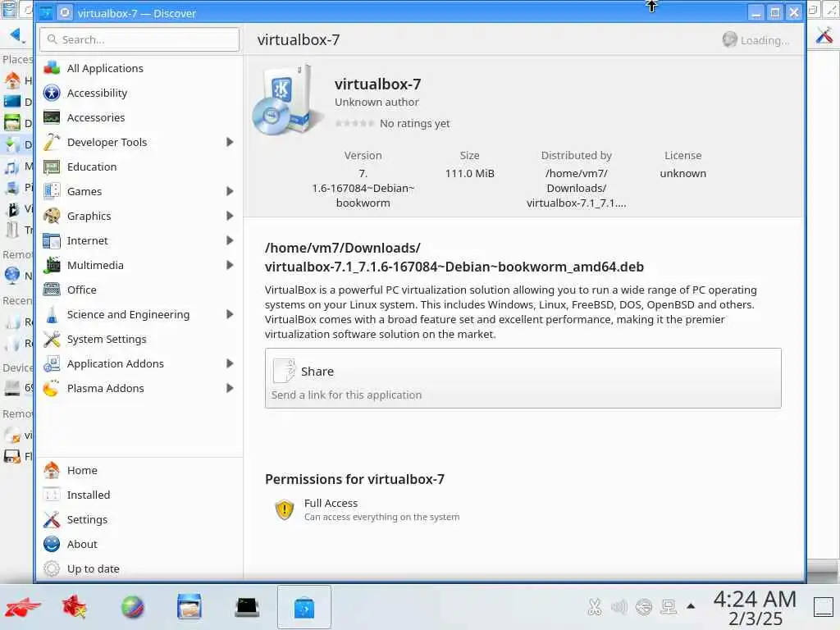Expand the Games category arrow

230,191
